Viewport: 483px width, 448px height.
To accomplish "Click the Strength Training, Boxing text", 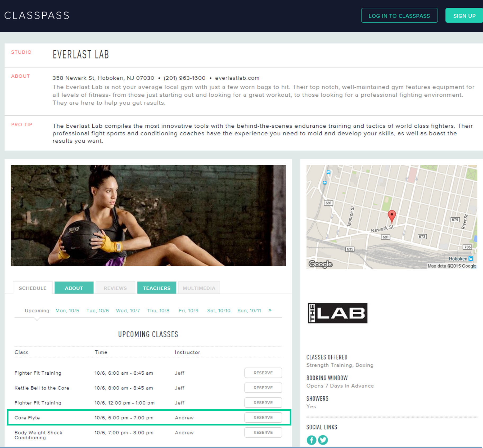I will [340, 365].
